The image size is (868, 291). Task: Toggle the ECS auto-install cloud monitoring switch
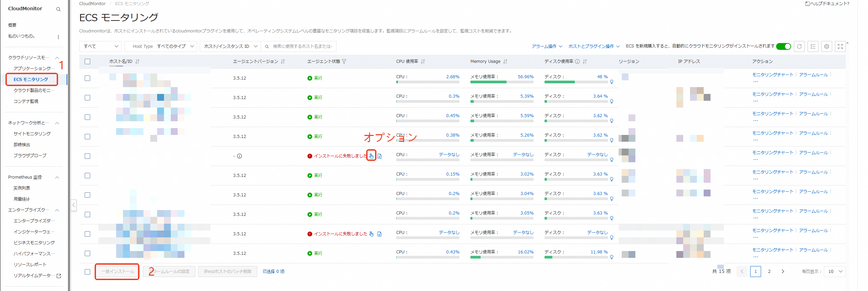[x=784, y=46]
